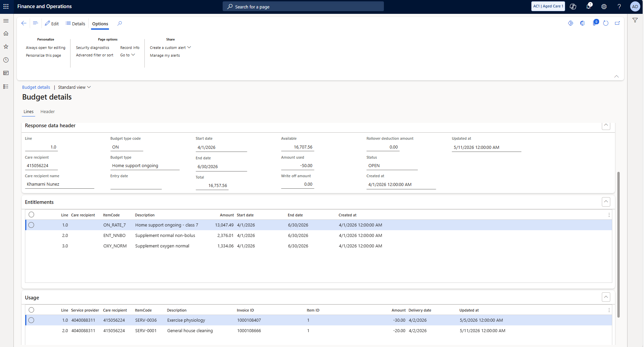Open the filter pane funnel icon
Viewport: 644px width, 347px height.
coord(635,20)
